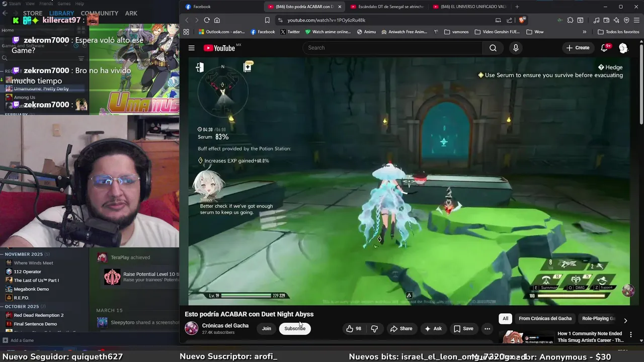Switch to the Escándalo DT de Senegal tab
The height and width of the screenshot is (362, 644).
pos(387,7)
